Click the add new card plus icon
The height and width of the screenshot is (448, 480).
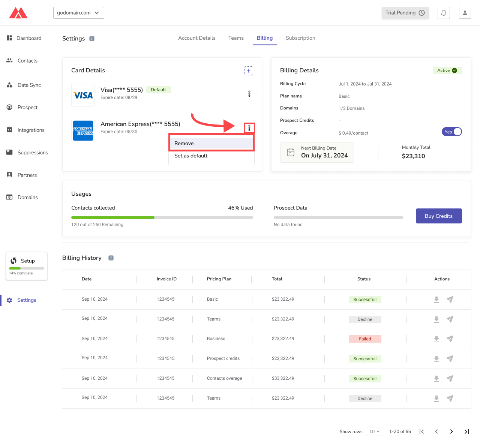[249, 71]
